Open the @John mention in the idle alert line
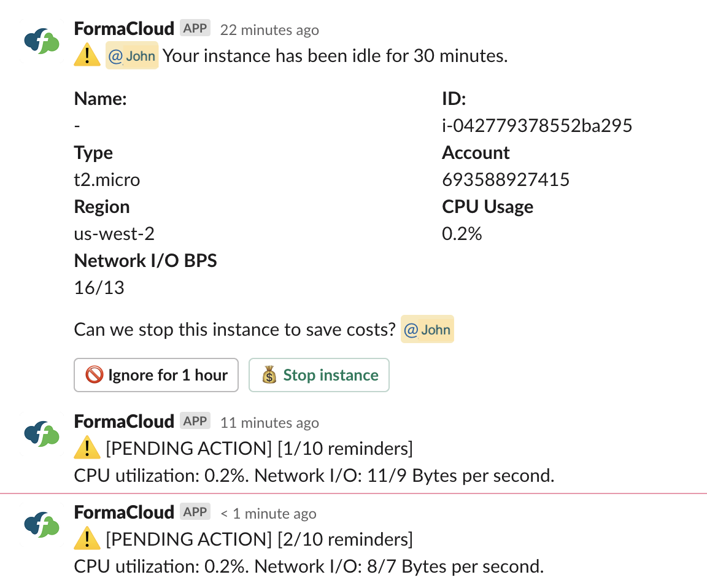 pos(132,56)
